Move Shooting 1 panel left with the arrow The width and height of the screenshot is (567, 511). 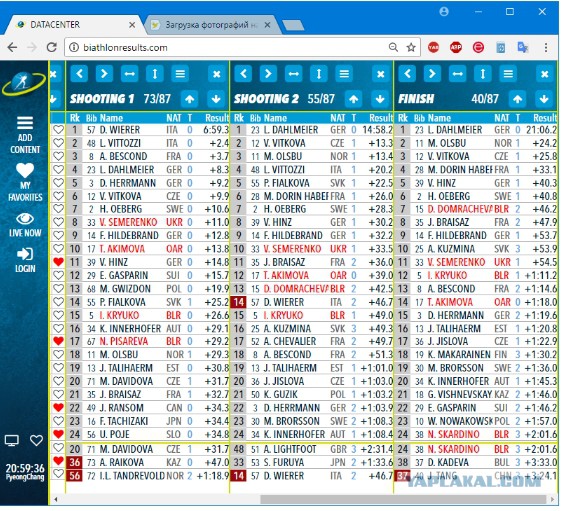pos(79,74)
